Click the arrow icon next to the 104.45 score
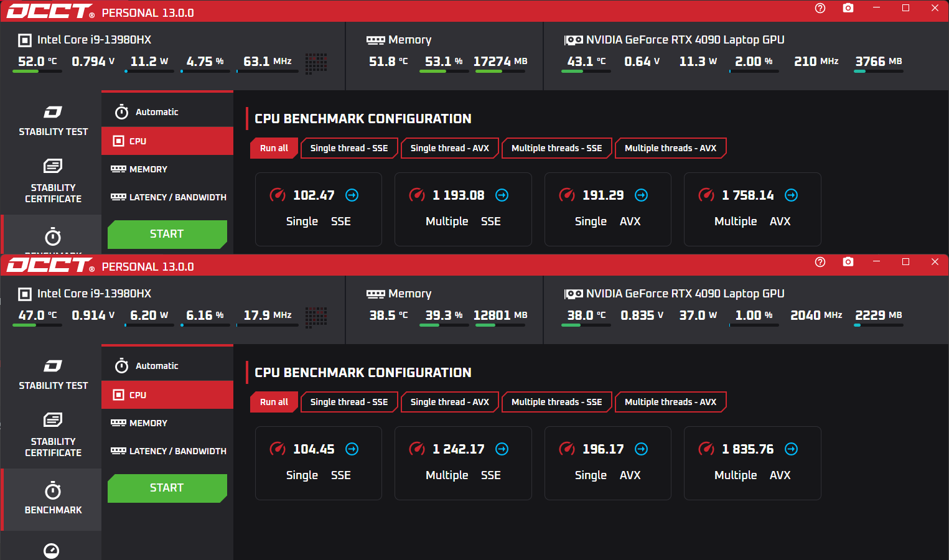The image size is (949, 560). tap(352, 449)
